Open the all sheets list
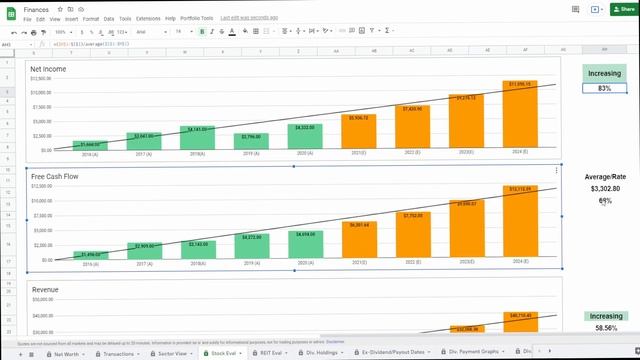Image resolution: width=640 pixels, height=360 pixels. pyautogui.click(x=31, y=354)
